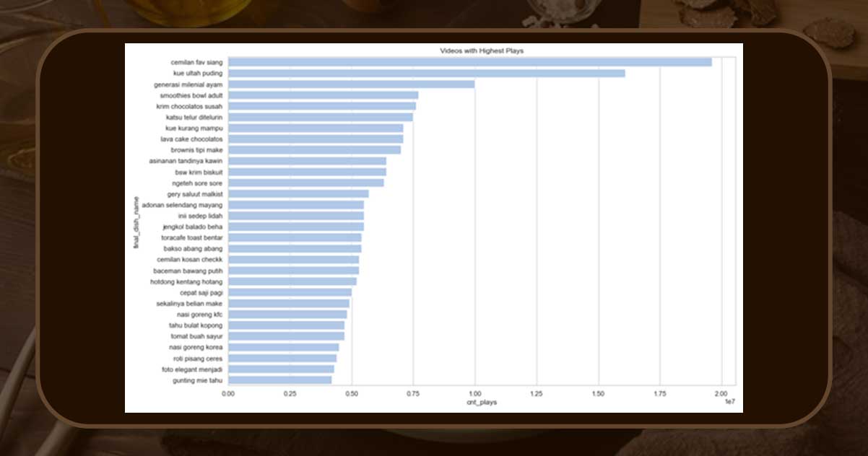Select the 'bakso abang abang' bar
This screenshot has height=456, width=868.
coord(294,248)
